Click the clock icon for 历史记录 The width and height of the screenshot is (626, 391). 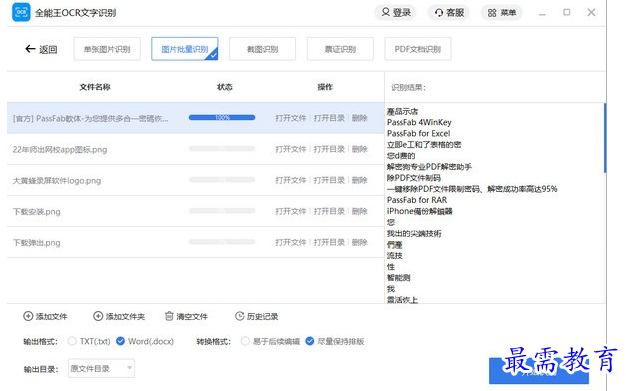pyautogui.click(x=239, y=316)
